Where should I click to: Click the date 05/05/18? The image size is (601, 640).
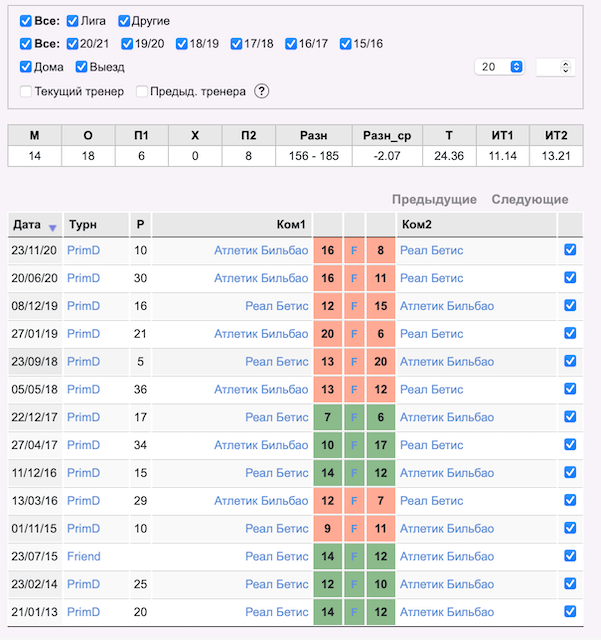[x=34, y=389]
